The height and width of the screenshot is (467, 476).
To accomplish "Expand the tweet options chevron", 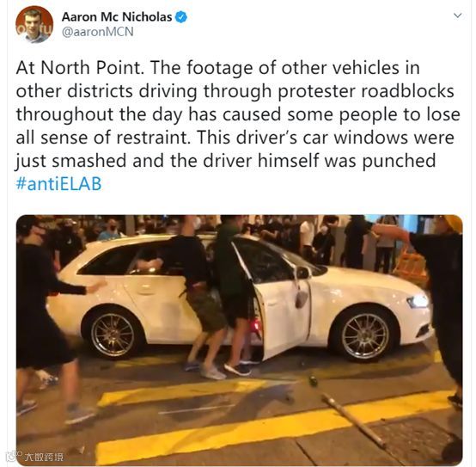I will point(457,15).
